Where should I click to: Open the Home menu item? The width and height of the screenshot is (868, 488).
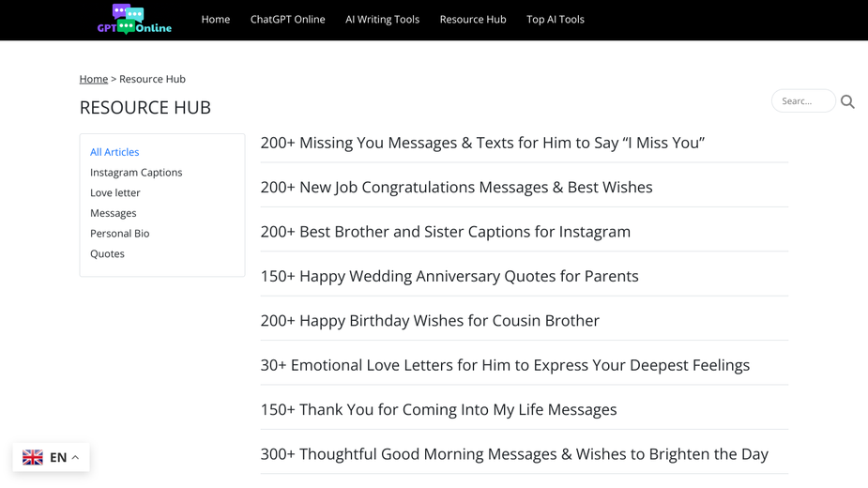coord(216,20)
